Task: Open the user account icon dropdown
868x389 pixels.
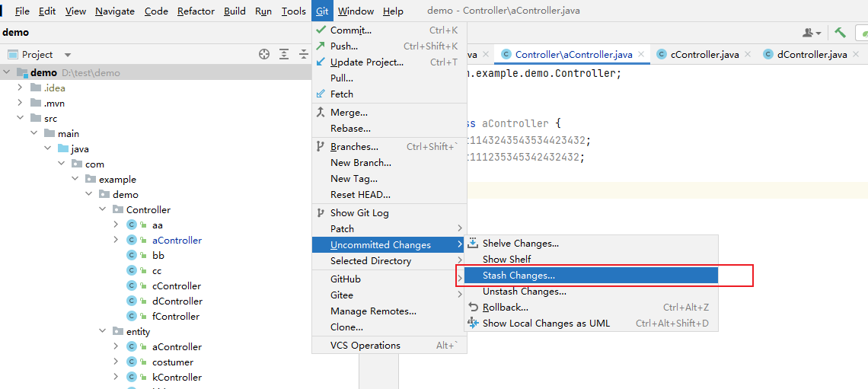Action: [811, 33]
